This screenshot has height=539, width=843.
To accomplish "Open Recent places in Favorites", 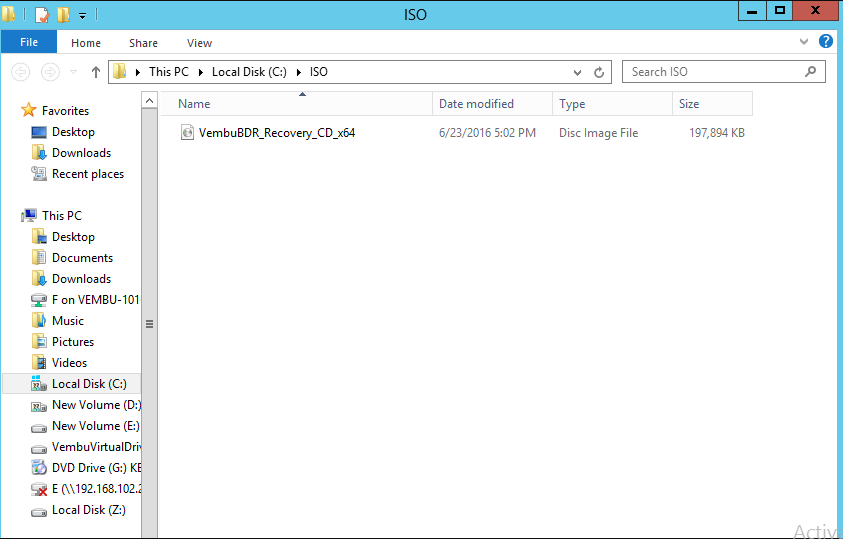I will click(88, 174).
